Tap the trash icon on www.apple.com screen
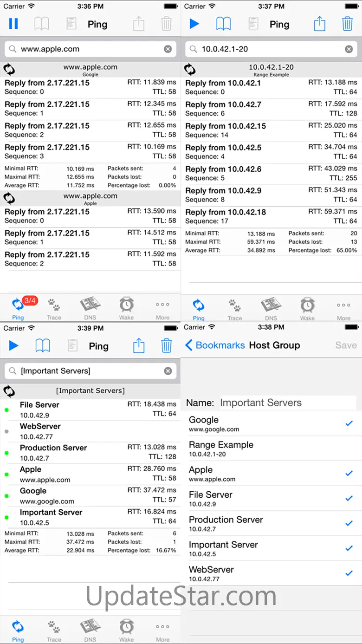The image size is (362, 644). click(x=167, y=24)
